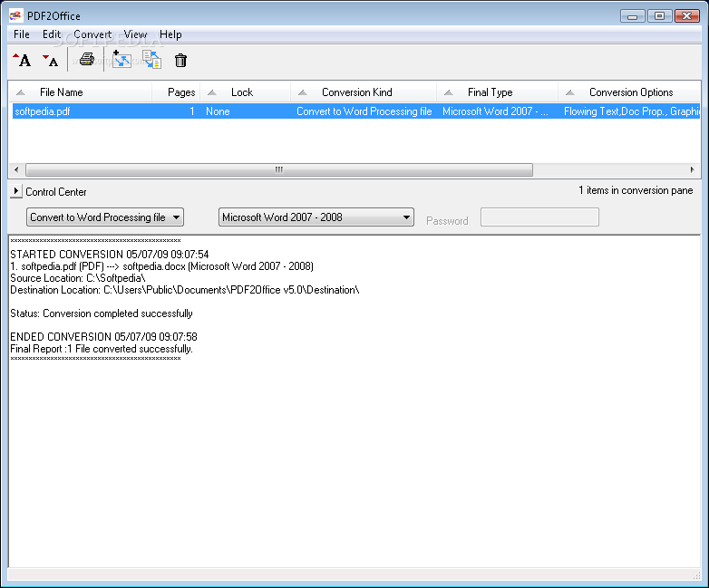Viewport: 709px width, 588px height.
Task: Click the convert files icon
Action: 152,59
